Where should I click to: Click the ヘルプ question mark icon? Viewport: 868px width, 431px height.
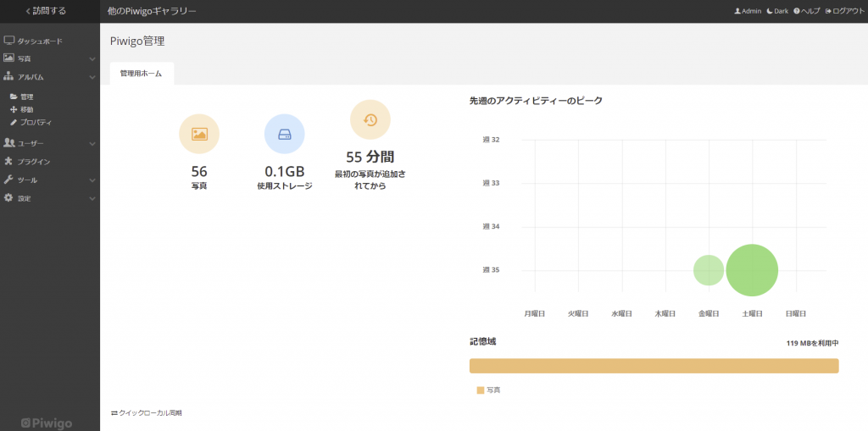click(x=797, y=11)
